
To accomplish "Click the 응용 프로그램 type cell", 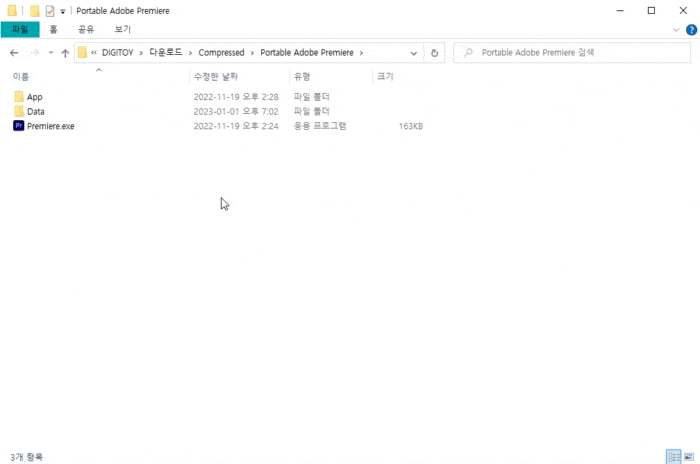I will click(320, 126).
